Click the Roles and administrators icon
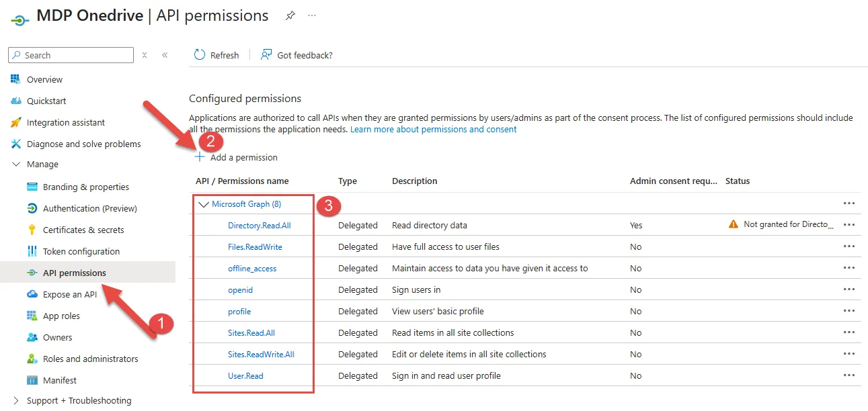This screenshot has height=411, width=868. pos(32,359)
